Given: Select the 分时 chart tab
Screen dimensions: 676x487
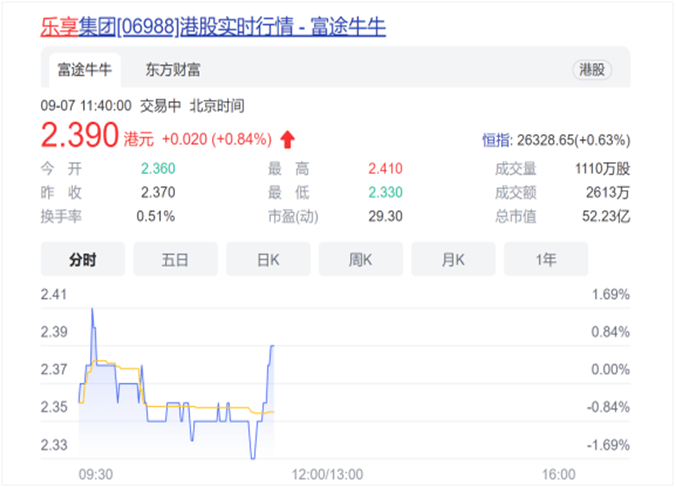Looking at the screenshot, I should click(83, 259).
